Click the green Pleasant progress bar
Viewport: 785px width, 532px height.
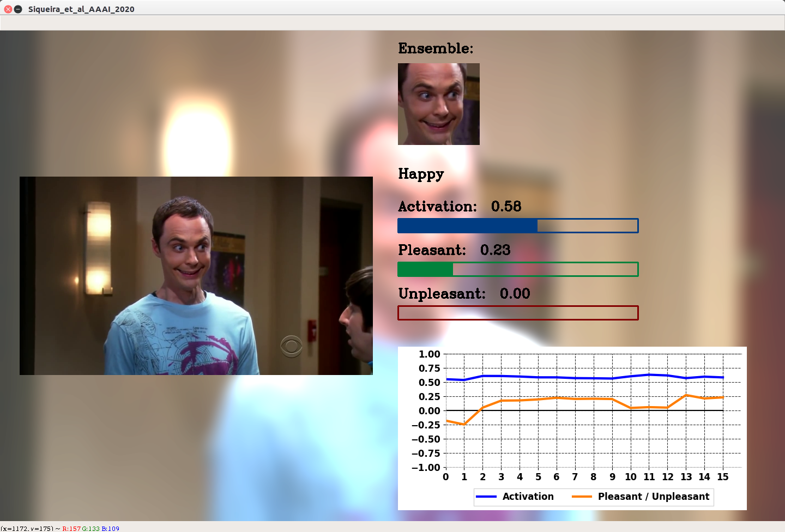pos(518,269)
